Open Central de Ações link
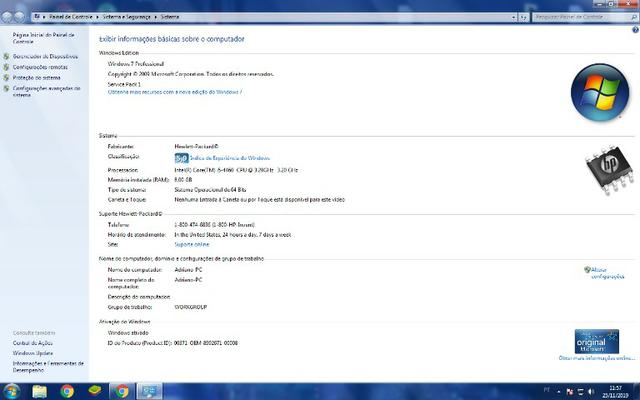Viewport: 640px width, 400px height. [x=33, y=343]
